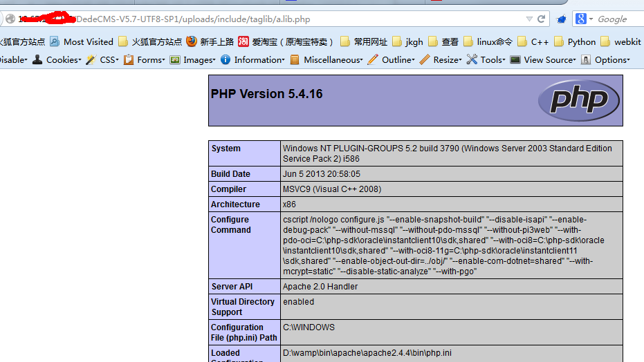Viewport: 644px width, 362px height.
Task: Click the Firefox logo bookmark icon
Action: pos(192,41)
